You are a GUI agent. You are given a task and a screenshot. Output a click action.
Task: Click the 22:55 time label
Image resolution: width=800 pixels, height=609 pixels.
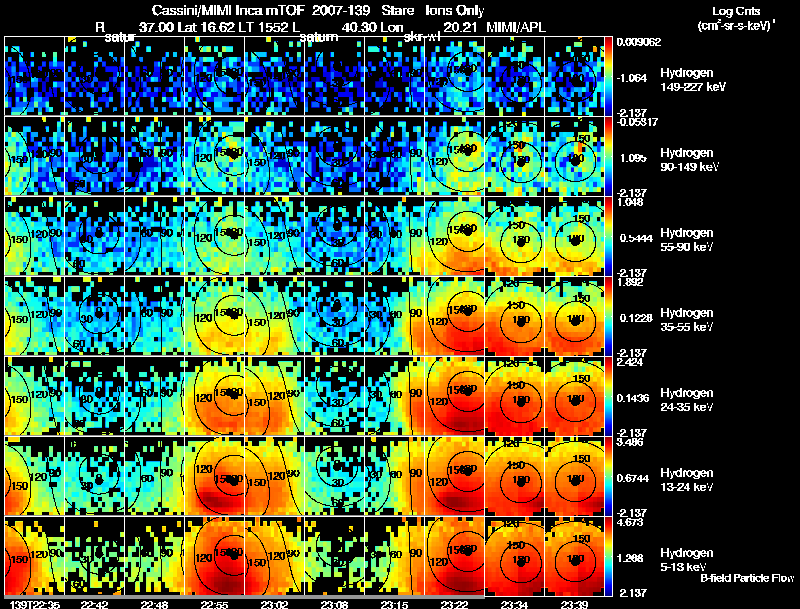coord(214,604)
